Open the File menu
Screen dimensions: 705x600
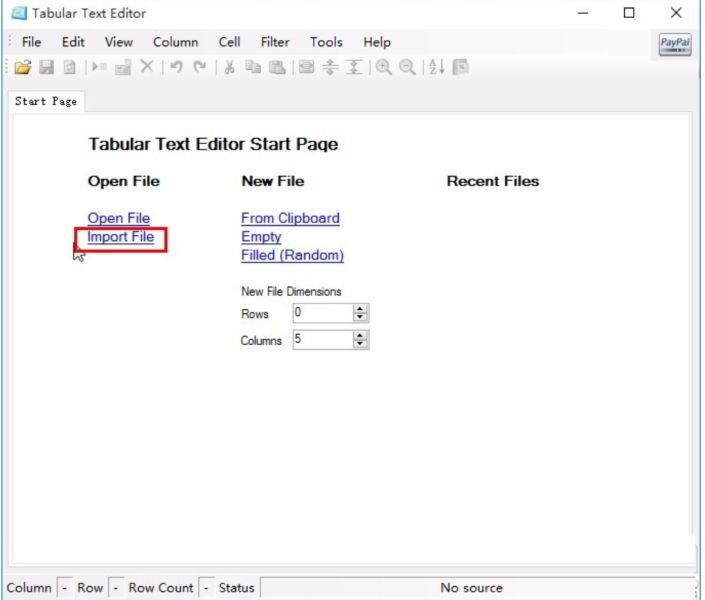coord(31,42)
